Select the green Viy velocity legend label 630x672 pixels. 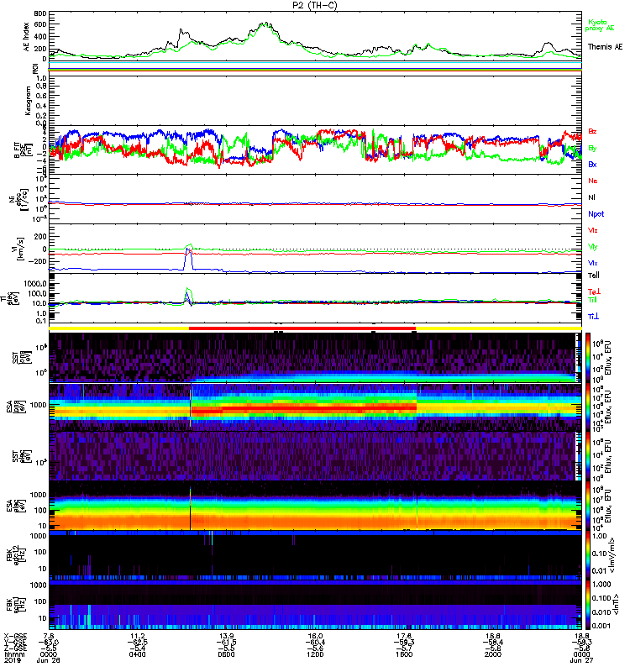593,247
